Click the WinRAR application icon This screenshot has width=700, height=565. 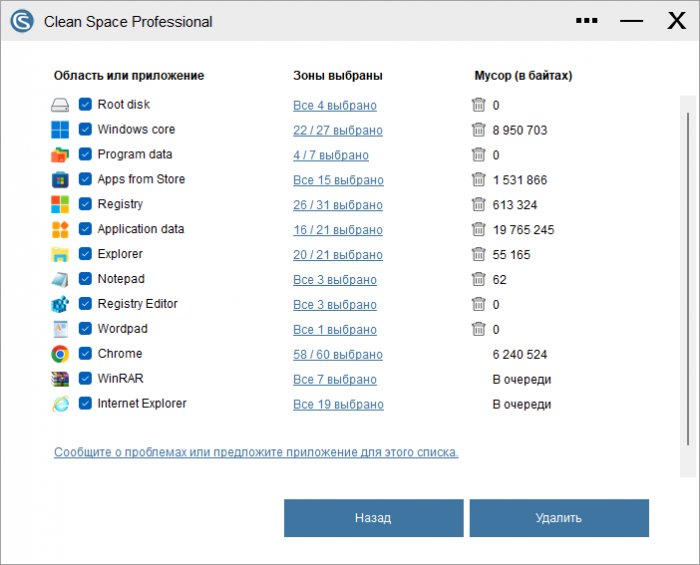[60, 379]
